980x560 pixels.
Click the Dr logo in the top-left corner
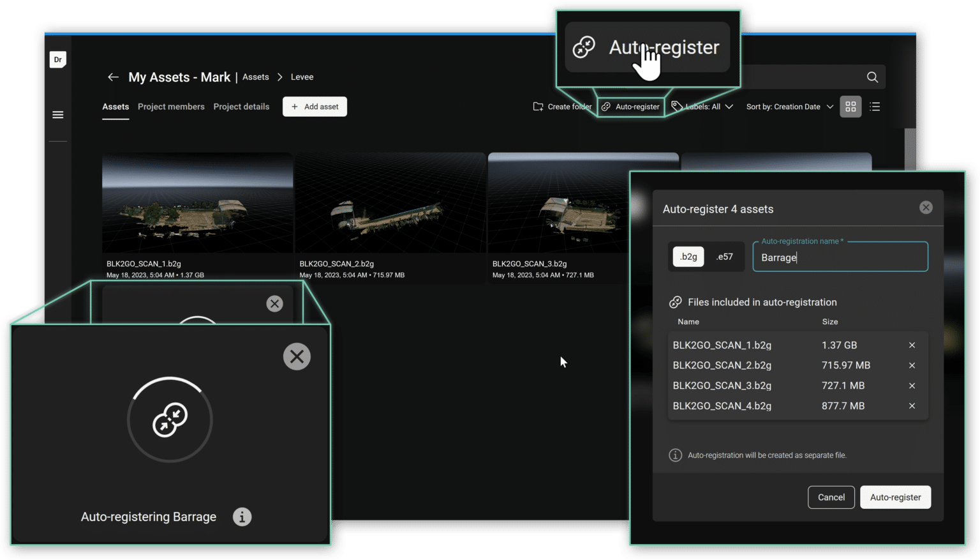tap(57, 59)
